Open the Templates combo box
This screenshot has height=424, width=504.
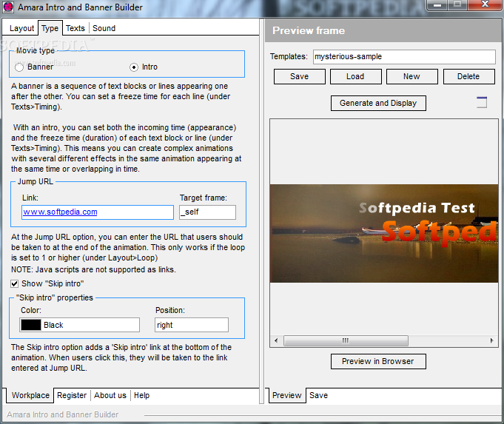(x=404, y=56)
